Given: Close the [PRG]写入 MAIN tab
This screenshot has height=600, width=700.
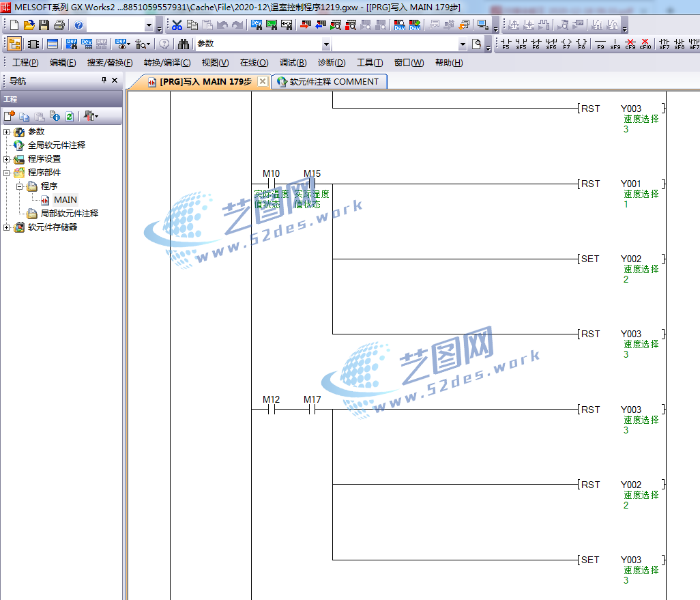Looking at the screenshot, I should click(x=263, y=81).
